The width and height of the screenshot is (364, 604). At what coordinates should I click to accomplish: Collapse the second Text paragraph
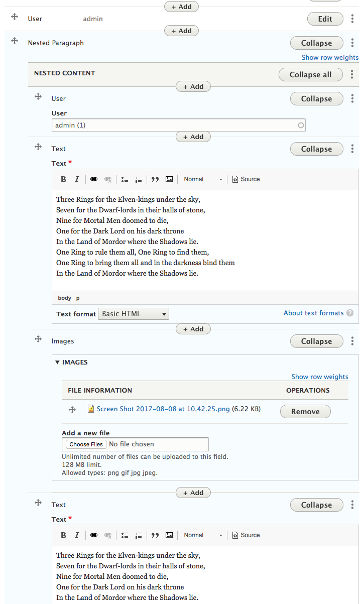[317, 505]
